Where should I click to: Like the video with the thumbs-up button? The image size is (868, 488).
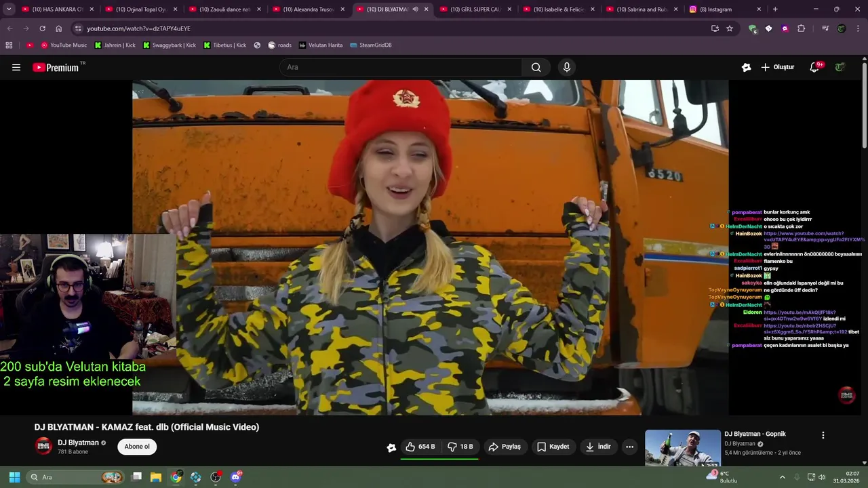click(x=420, y=447)
